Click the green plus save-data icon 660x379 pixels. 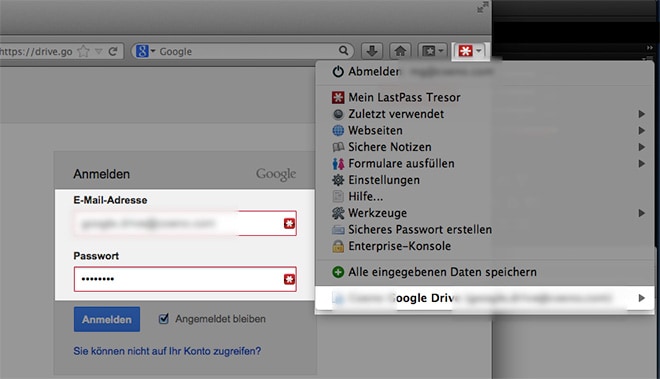coord(338,272)
